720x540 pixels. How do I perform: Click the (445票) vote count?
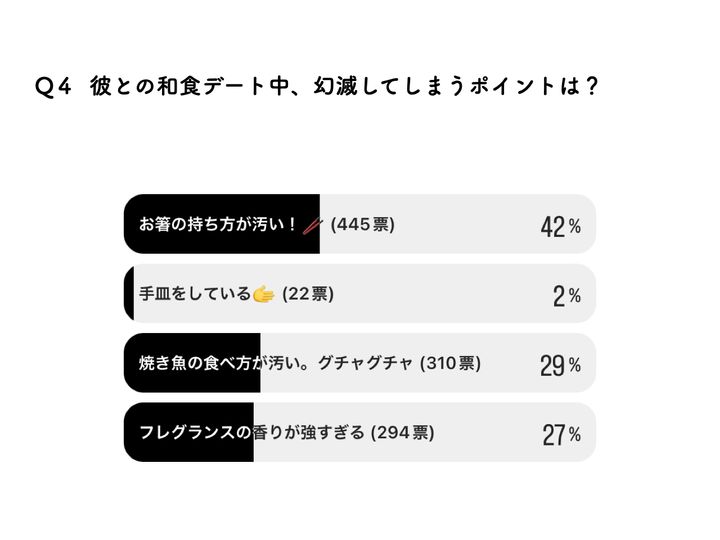(x=362, y=225)
